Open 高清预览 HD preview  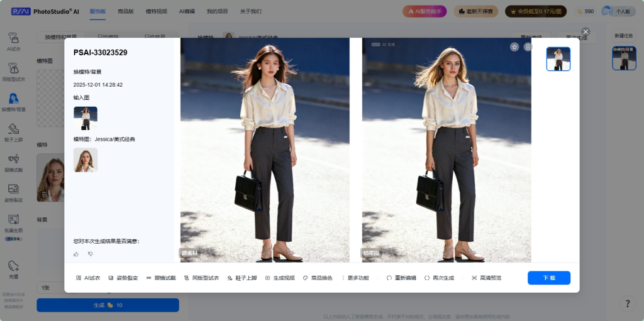486,278
